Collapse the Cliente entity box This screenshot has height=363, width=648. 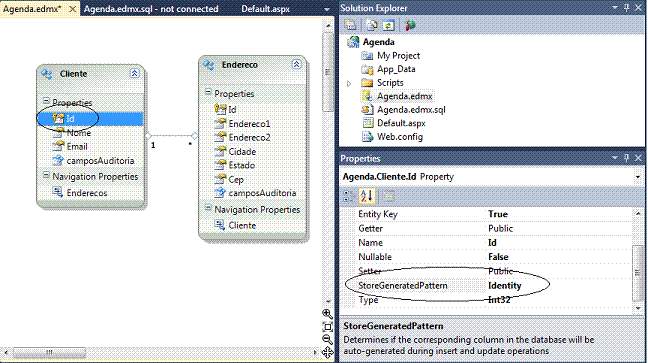click(x=134, y=74)
